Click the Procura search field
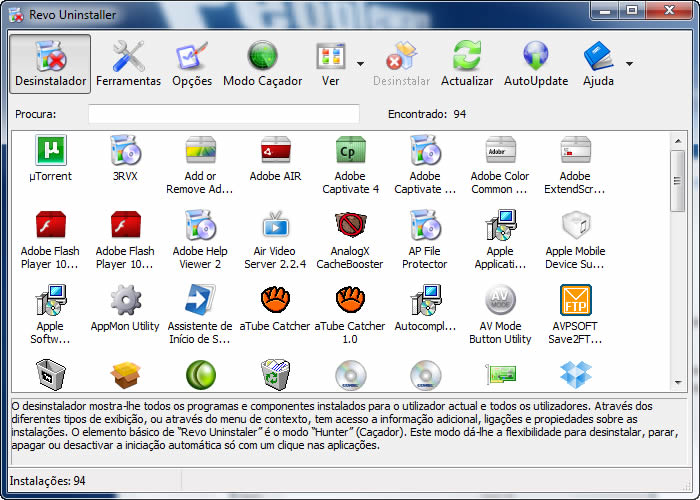 coord(223,114)
